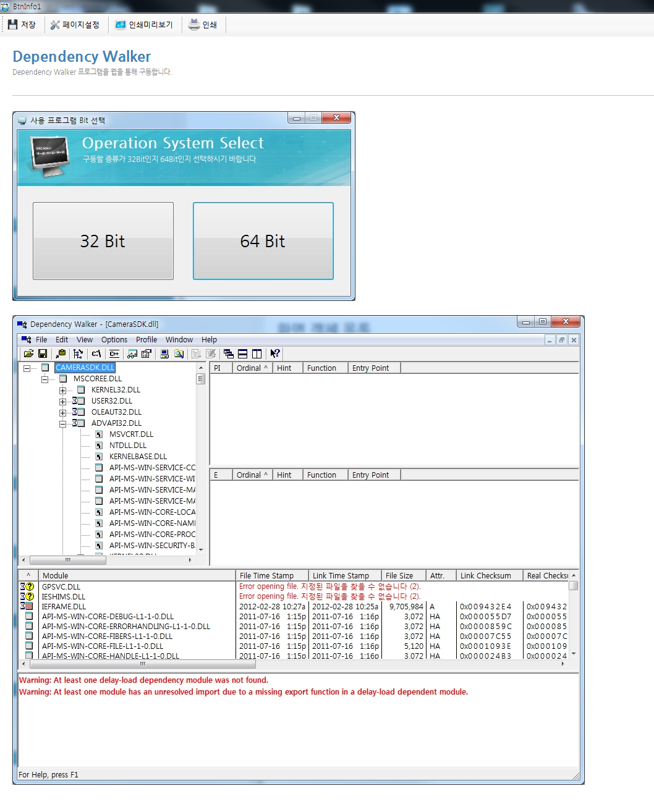Viewport: 654px width, 812px height.
Task: Click the Copy toolbar icon
Action: [61, 353]
